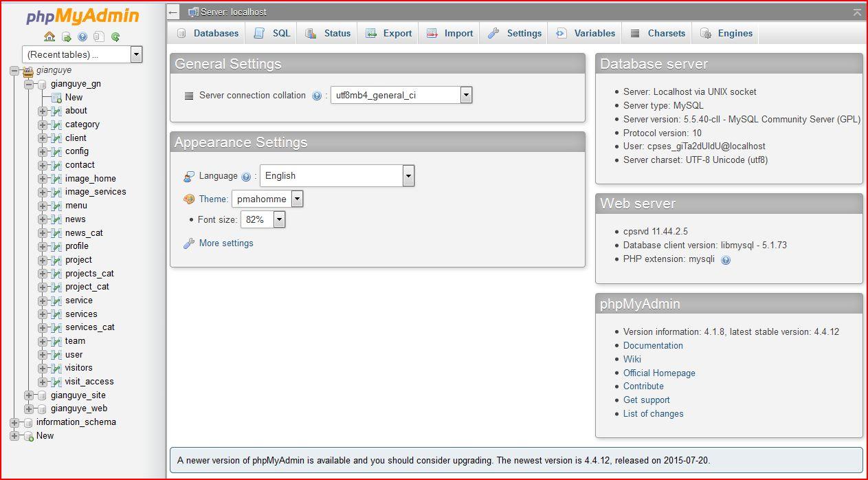Select the projects_cat table in tree

(x=89, y=274)
